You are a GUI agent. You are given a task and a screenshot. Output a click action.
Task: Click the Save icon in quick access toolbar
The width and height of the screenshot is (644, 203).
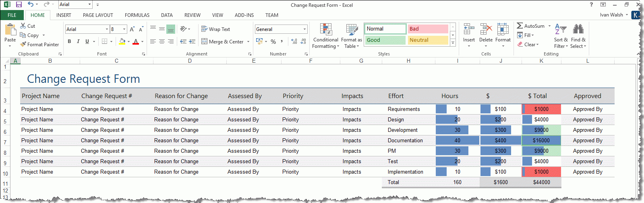(19, 4)
